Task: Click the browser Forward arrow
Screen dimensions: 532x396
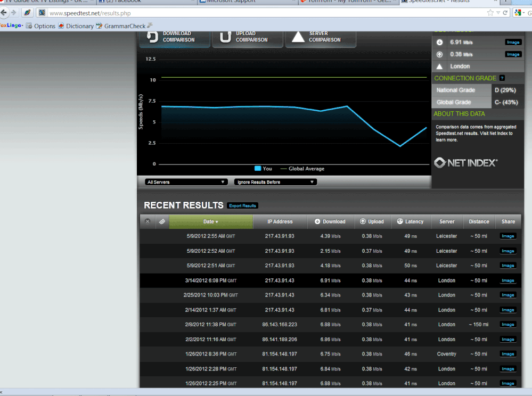Action: click(13, 13)
